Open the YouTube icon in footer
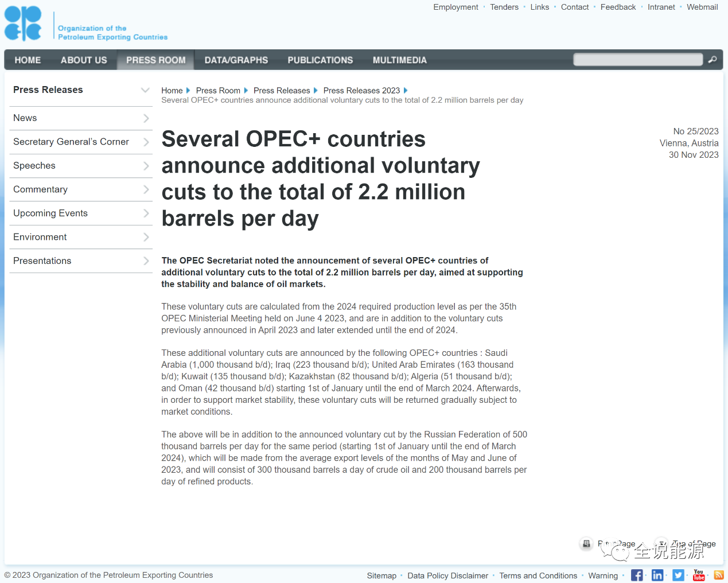The width and height of the screenshot is (728, 583). (x=699, y=575)
